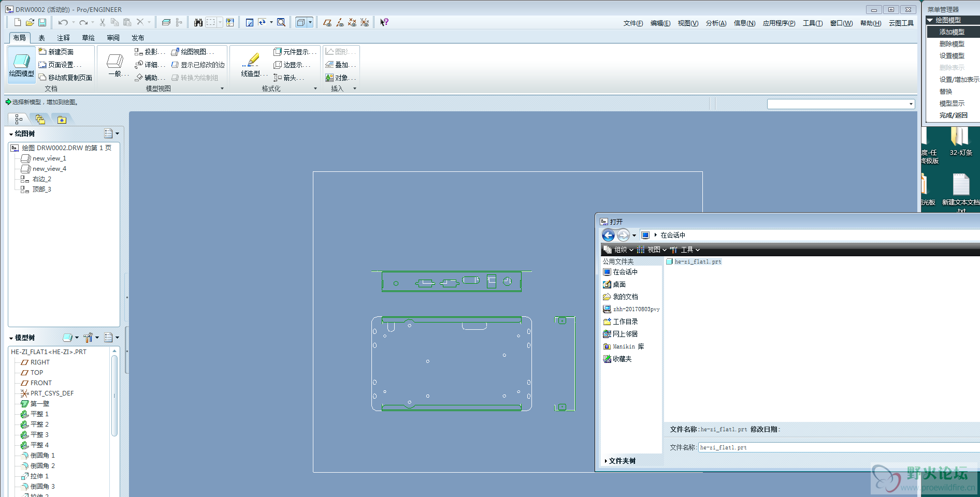This screenshot has width=980, height=497.
Task: Click the Undo arrow icon
Action: [63, 22]
